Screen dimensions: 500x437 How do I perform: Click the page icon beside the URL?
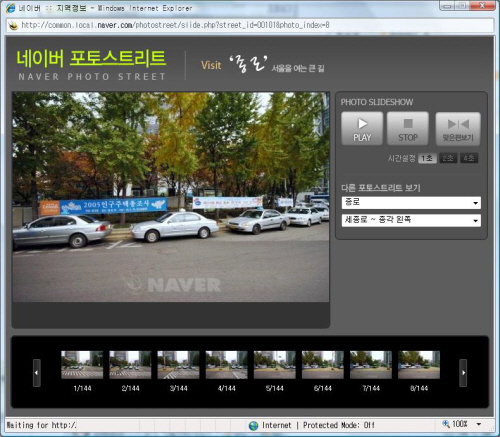tap(13, 25)
